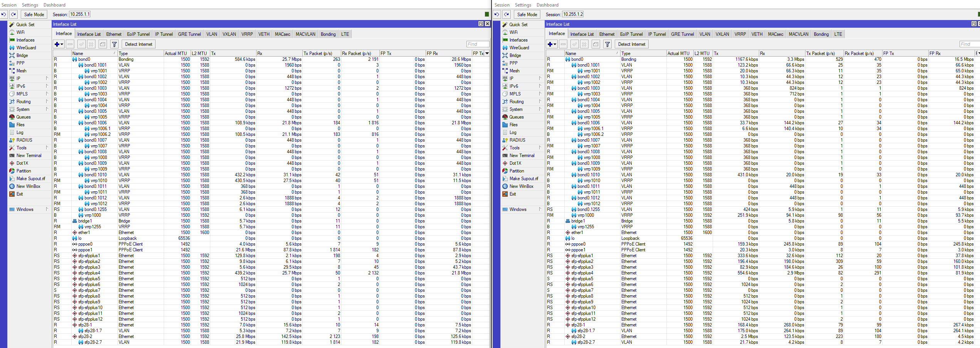Click the comment icon in interface toolbar
This screenshot has height=348, width=980.
coord(102,44)
